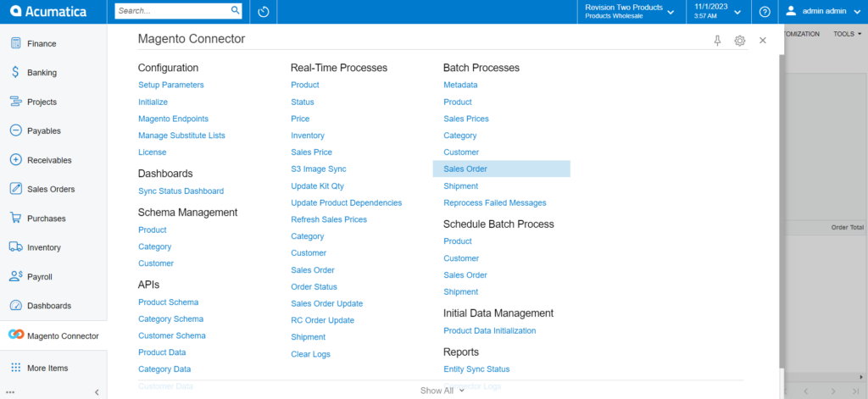Viewport: 868px width, 399px height.
Task: Open the Initialize link
Action: coord(153,102)
